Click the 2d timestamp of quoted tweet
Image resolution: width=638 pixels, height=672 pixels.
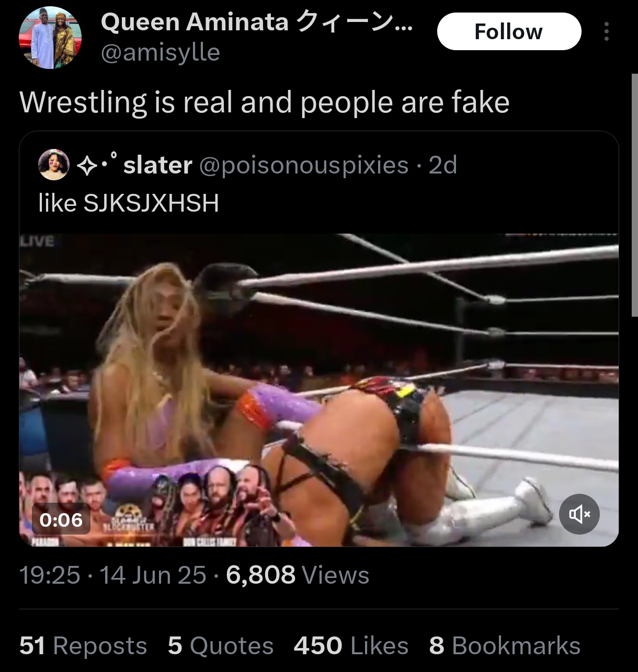[443, 165]
